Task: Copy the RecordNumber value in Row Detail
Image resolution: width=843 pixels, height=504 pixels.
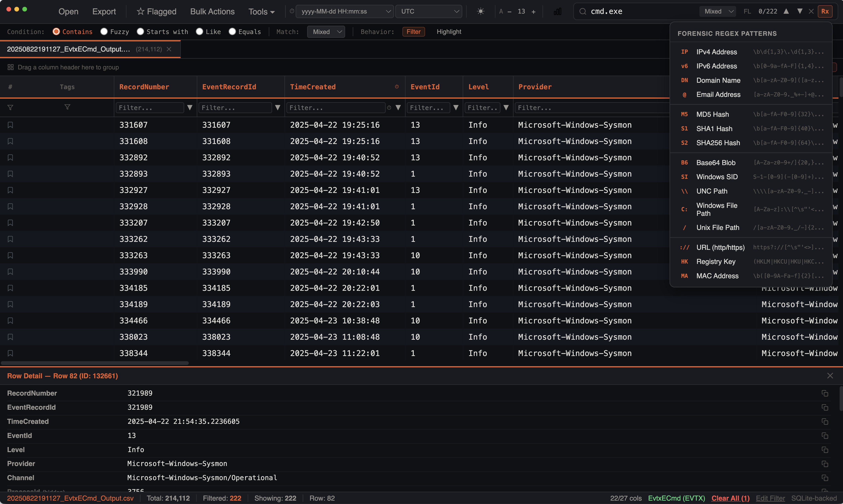Action: tap(825, 393)
